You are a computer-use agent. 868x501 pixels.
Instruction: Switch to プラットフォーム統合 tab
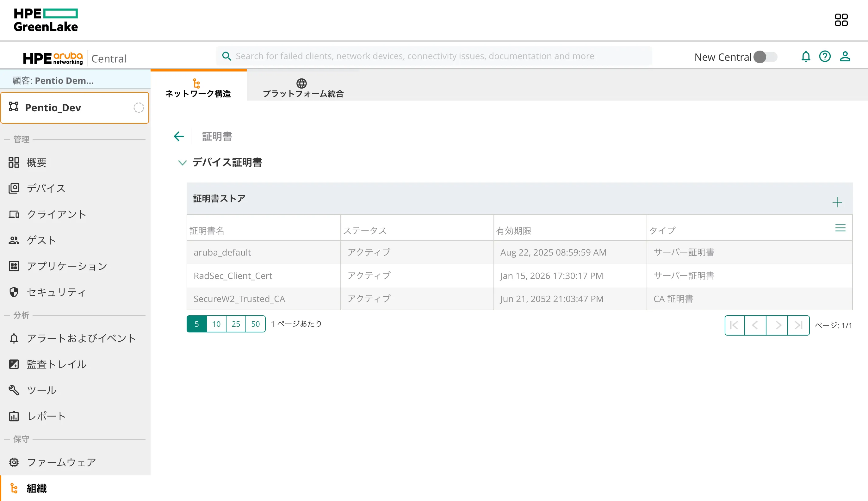(303, 88)
